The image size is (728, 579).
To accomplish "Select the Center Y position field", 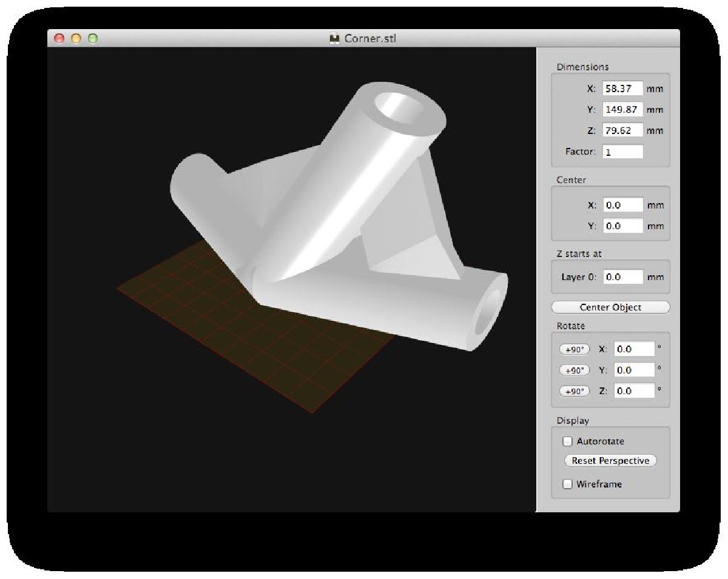I will 623,226.
